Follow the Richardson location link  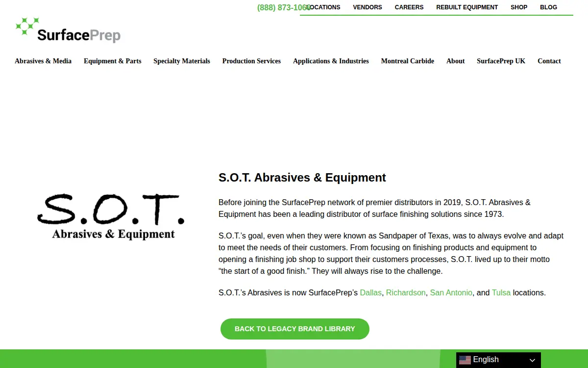tap(406, 292)
